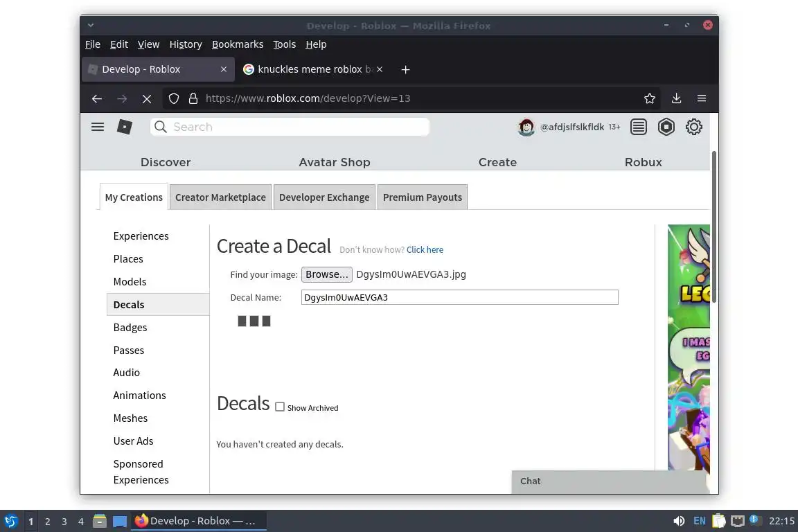Click the search magnifier icon
Screen dimensions: 798x532
(160, 127)
